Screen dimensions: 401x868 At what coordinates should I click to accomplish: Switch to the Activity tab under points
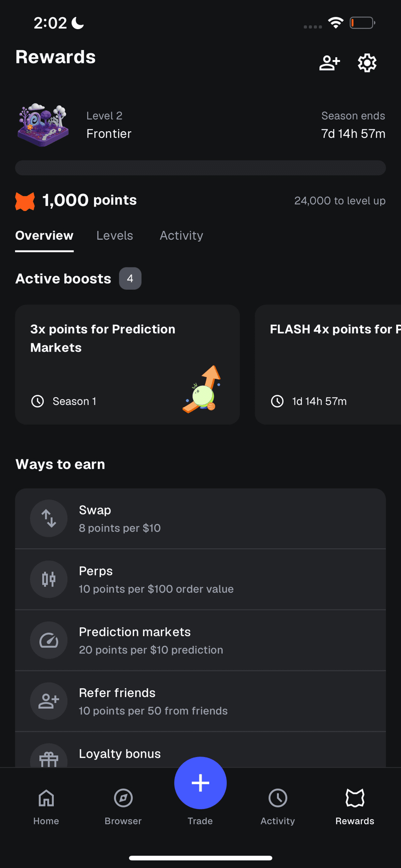pos(182,236)
